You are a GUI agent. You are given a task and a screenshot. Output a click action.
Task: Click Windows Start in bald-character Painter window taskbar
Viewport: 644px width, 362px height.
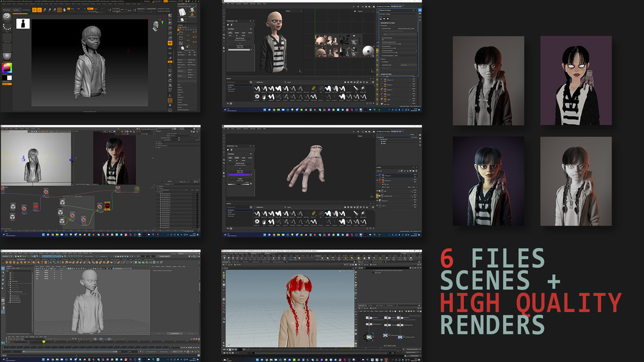point(265,110)
